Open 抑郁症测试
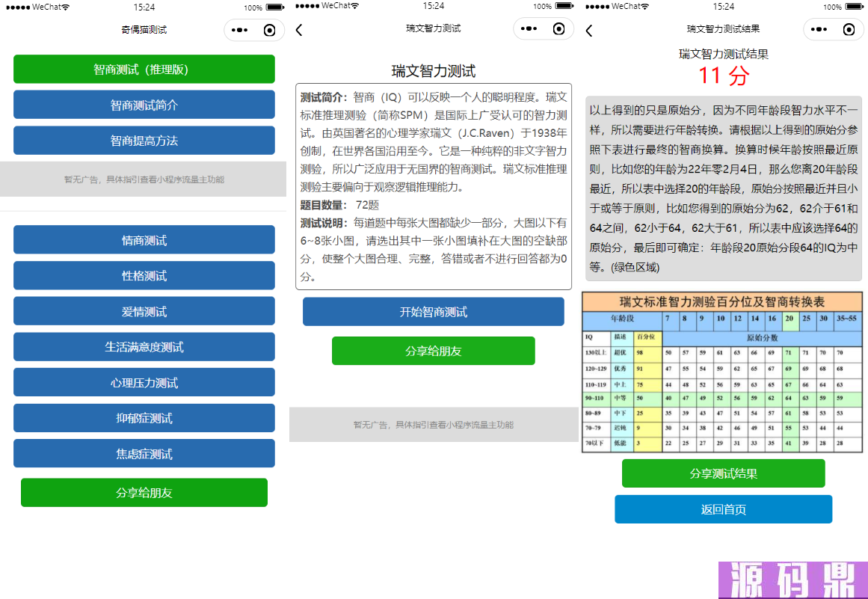868x599 pixels. point(144,418)
